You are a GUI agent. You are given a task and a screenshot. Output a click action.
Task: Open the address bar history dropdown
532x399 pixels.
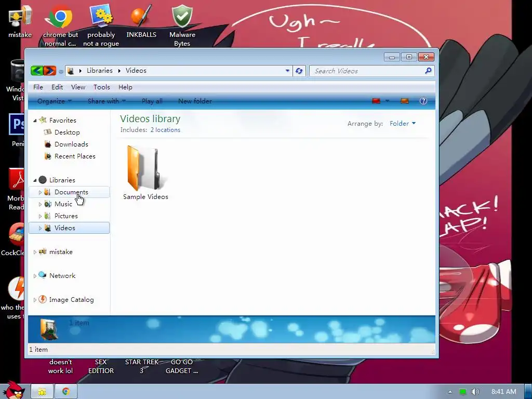[287, 71]
